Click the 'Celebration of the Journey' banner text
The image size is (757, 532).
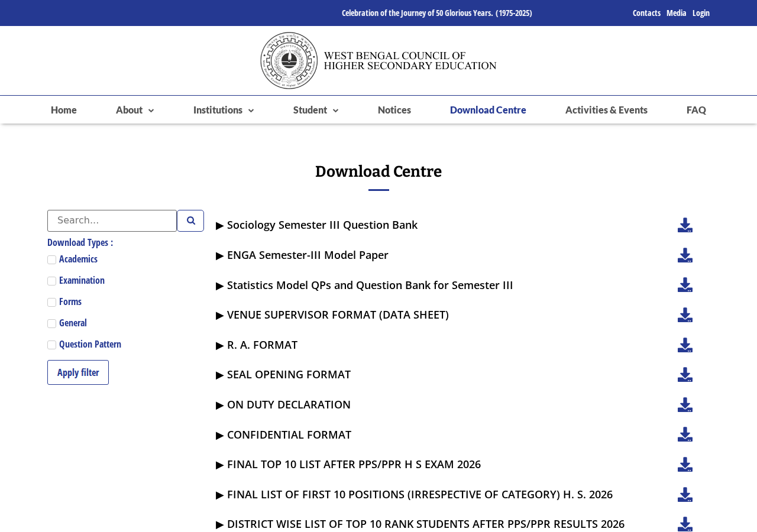click(437, 13)
